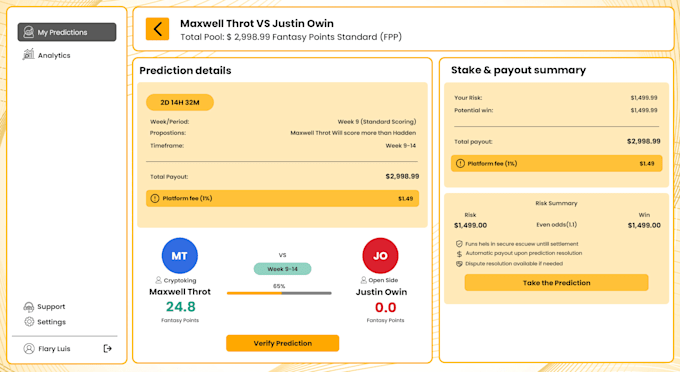Screen dimensions: 680x372
Task: Click the Analytics chart icon
Action: 29,55
